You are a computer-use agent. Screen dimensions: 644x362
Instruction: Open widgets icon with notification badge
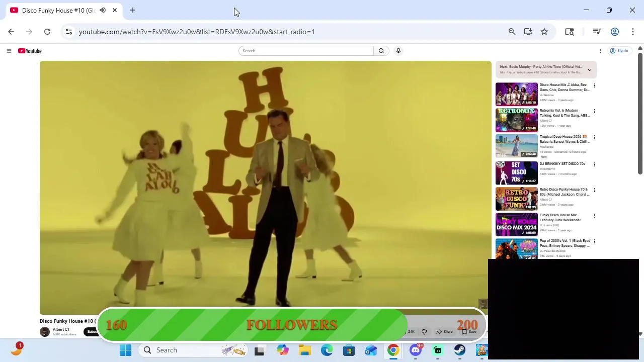(16, 349)
